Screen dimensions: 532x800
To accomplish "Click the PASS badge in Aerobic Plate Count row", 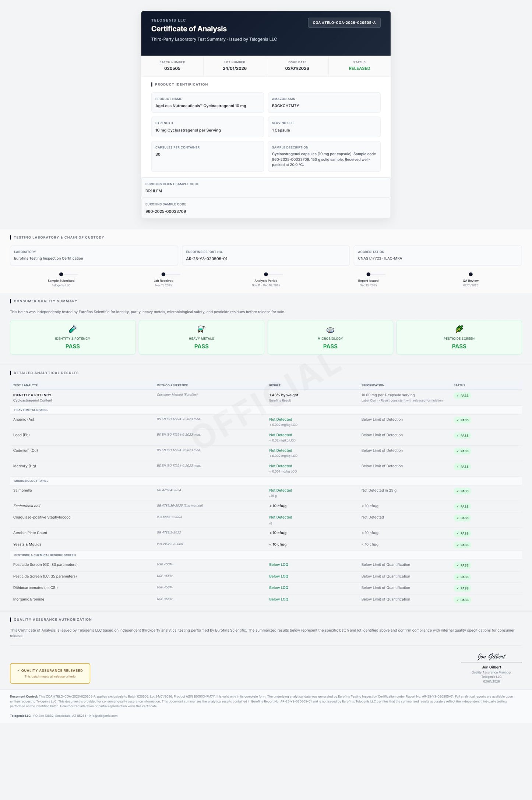I will [462, 533].
